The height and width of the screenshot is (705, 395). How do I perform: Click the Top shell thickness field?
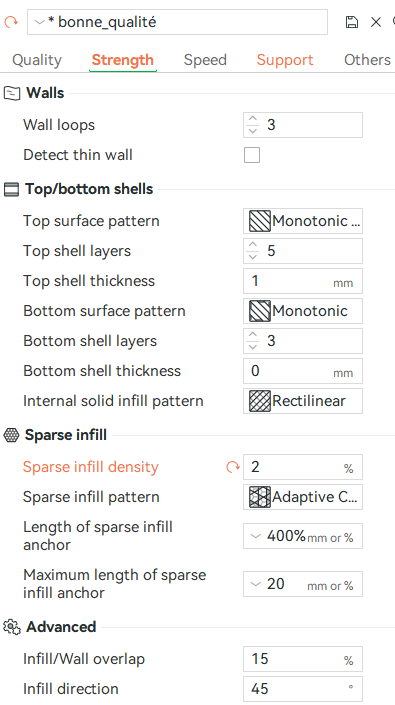point(303,281)
